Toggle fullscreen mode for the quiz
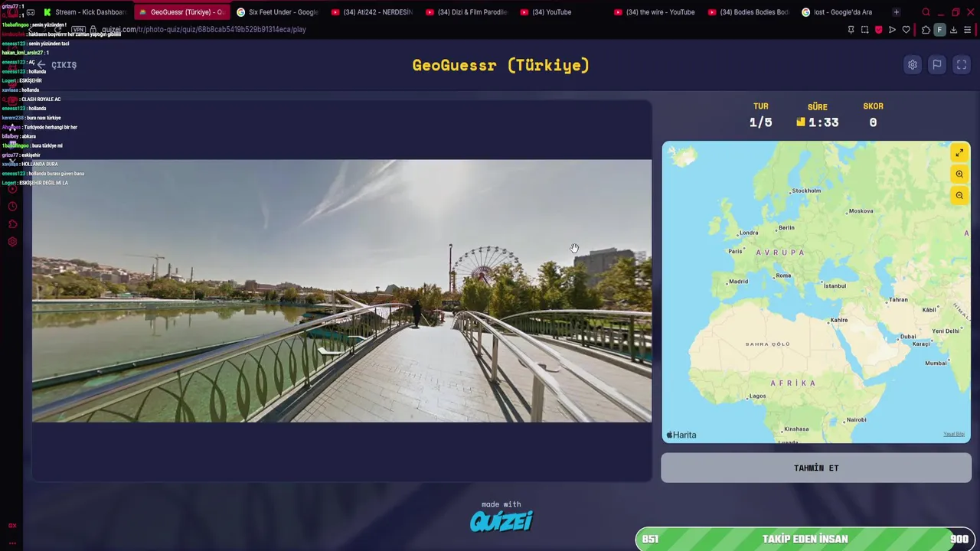This screenshot has height=551, width=980. coord(962,65)
